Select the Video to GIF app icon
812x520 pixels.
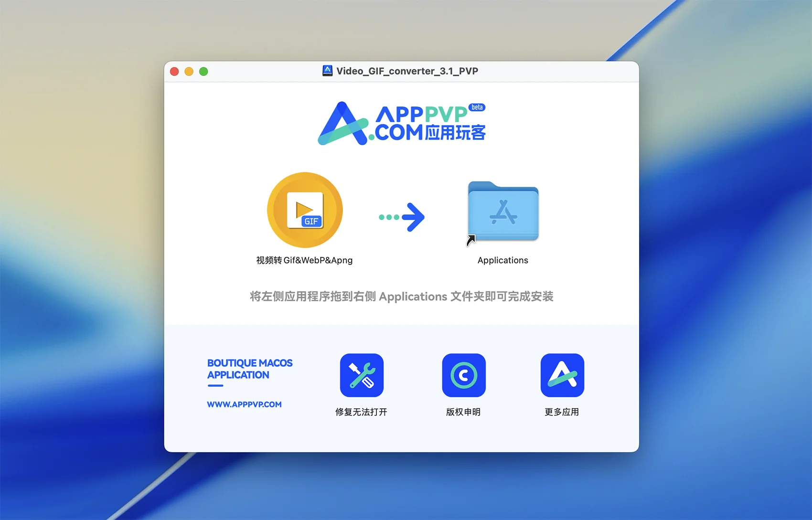(305, 210)
